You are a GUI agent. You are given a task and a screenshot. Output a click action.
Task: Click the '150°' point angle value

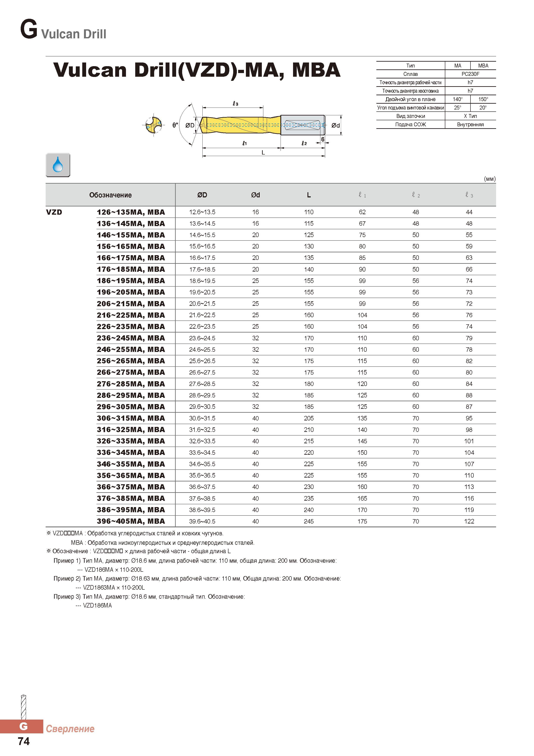point(483,99)
